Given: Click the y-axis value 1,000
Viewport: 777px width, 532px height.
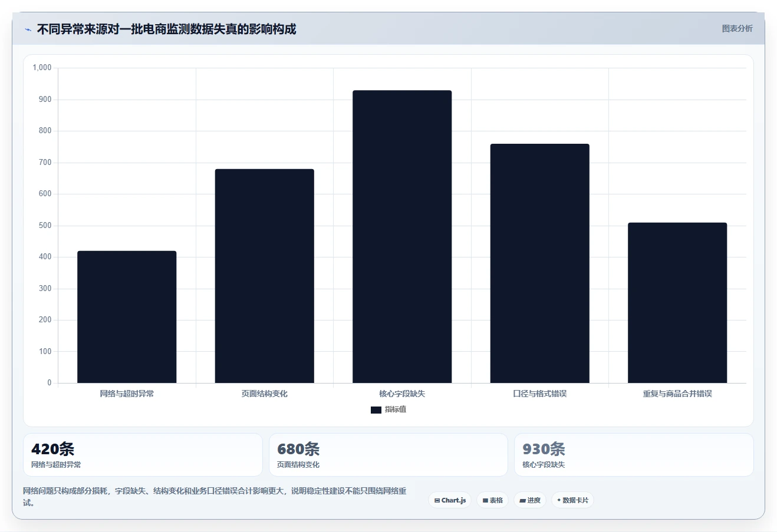Looking at the screenshot, I should pos(42,68).
